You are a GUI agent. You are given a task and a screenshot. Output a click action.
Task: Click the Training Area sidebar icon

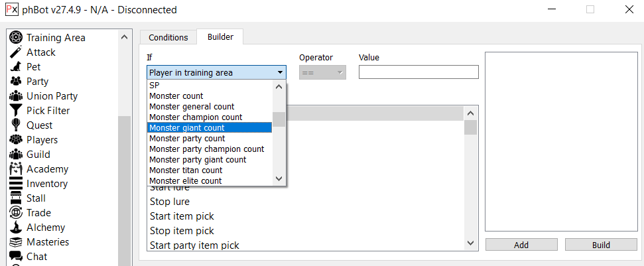(x=16, y=38)
